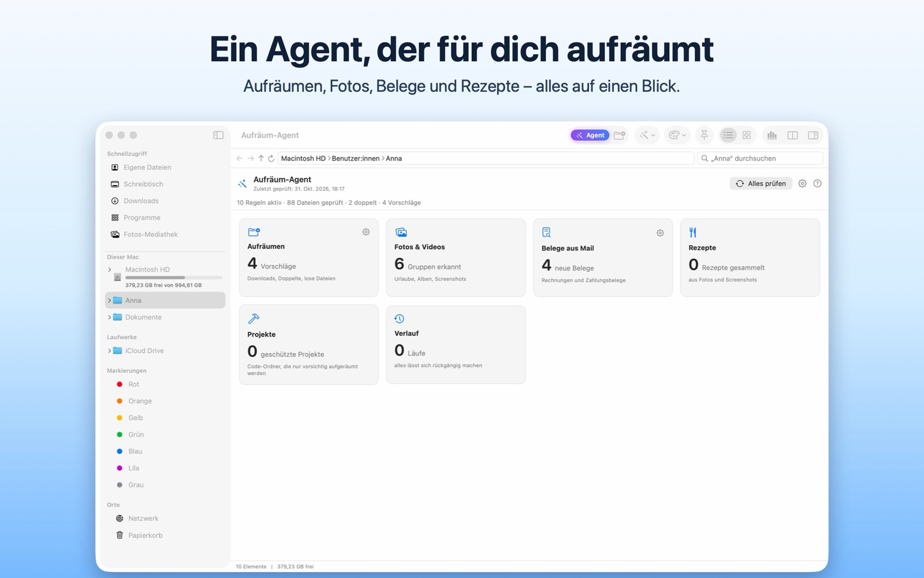Open the color palette dropdown in toolbar
The height and width of the screenshot is (578, 924).
pos(677,135)
